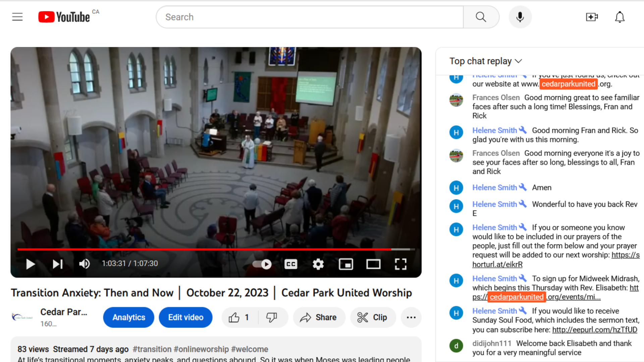Open the hamburger guide menu
The image size is (644, 362).
(x=17, y=17)
